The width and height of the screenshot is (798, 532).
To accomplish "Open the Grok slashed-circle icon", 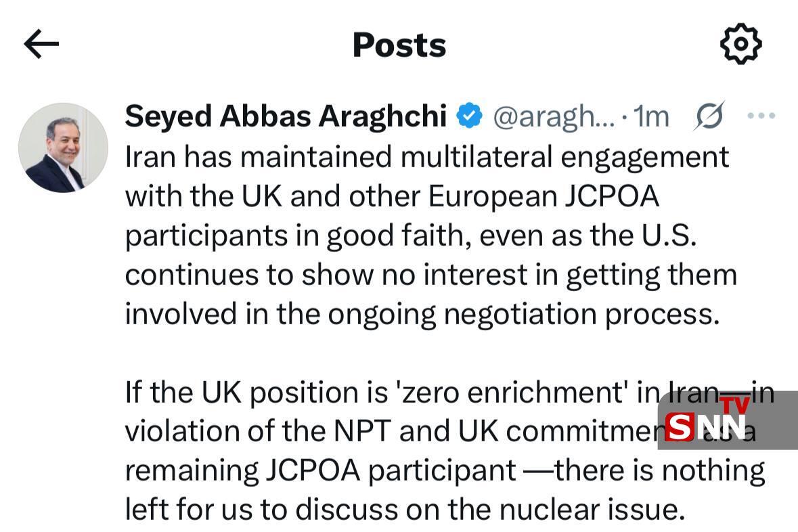I will [710, 116].
